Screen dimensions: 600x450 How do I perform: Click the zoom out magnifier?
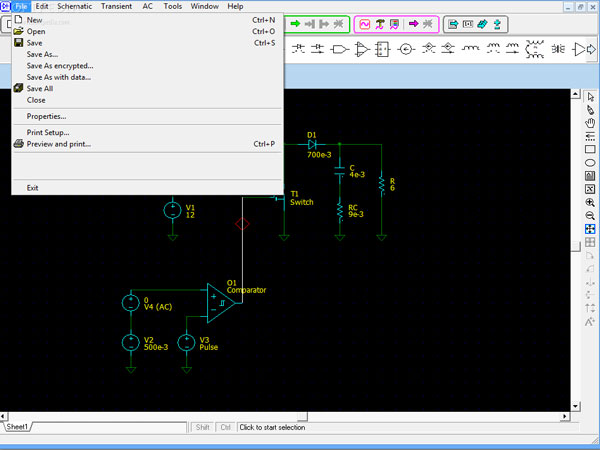pyautogui.click(x=590, y=215)
